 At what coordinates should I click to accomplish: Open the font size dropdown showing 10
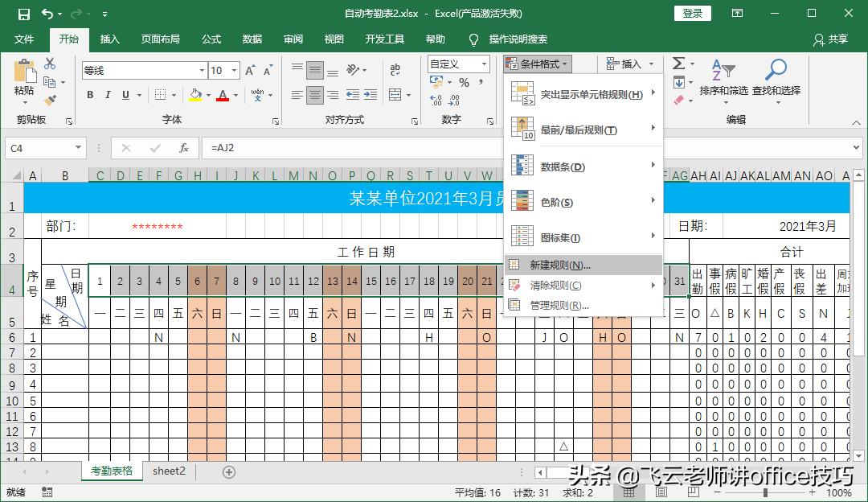pos(233,70)
